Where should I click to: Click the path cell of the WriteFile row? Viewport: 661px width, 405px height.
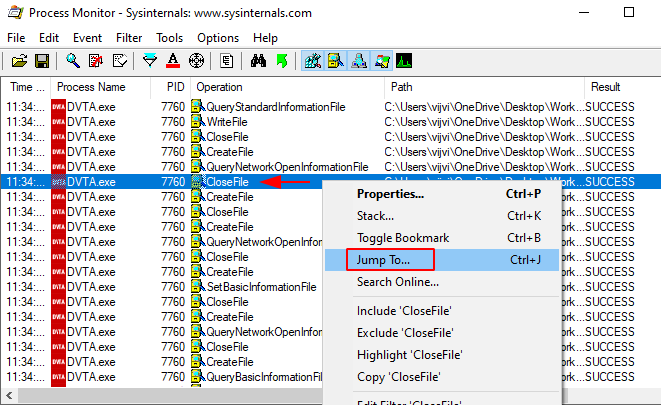tap(484, 122)
